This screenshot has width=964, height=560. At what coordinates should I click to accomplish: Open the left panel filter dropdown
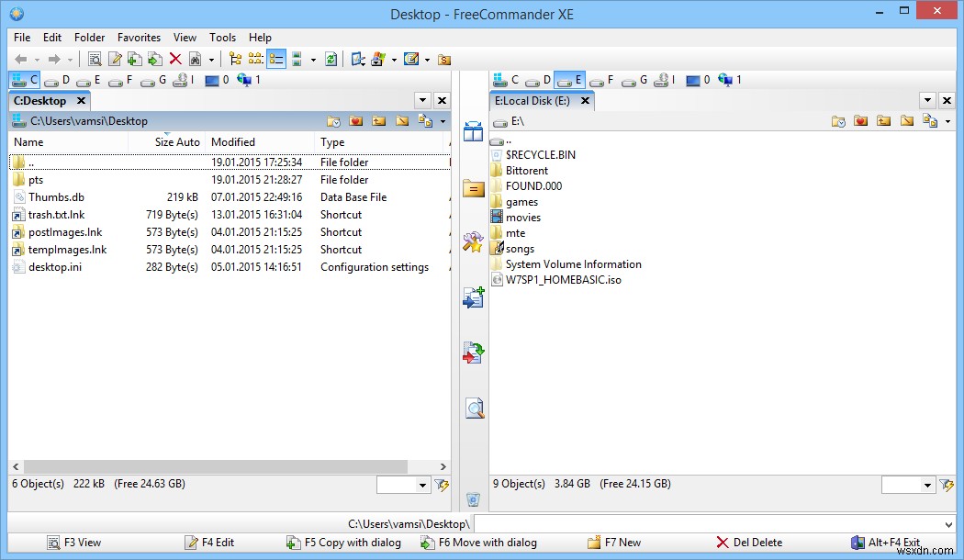click(423, 486)
